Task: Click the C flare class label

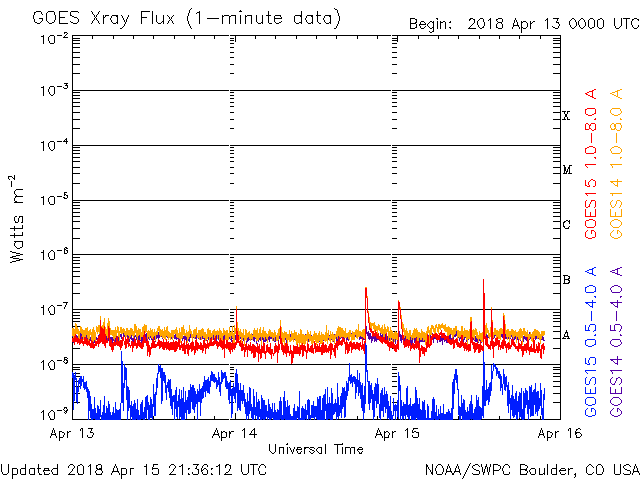Action: tap(566, 224)
